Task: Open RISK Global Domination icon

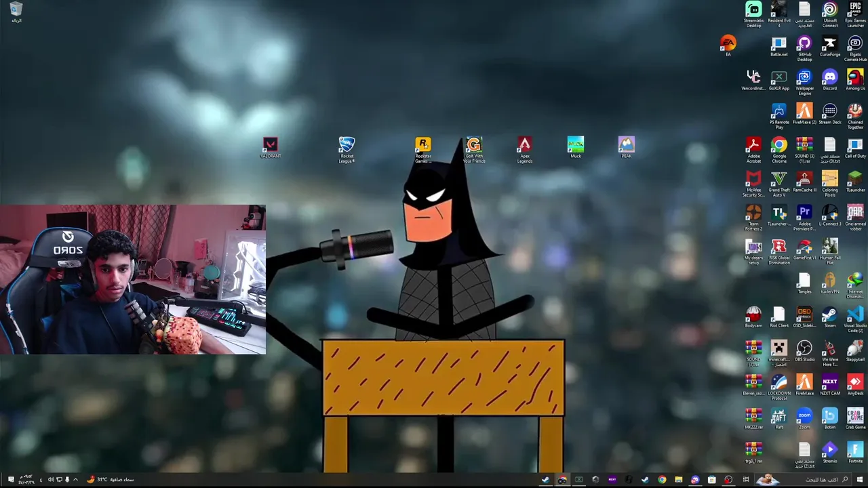Action: point(779,251)
